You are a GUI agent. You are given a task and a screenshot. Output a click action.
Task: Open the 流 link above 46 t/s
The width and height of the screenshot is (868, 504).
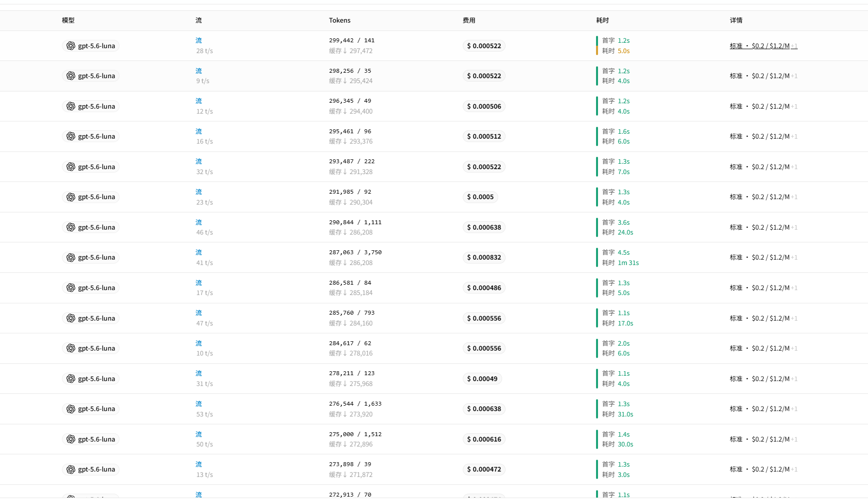(199, 222)
